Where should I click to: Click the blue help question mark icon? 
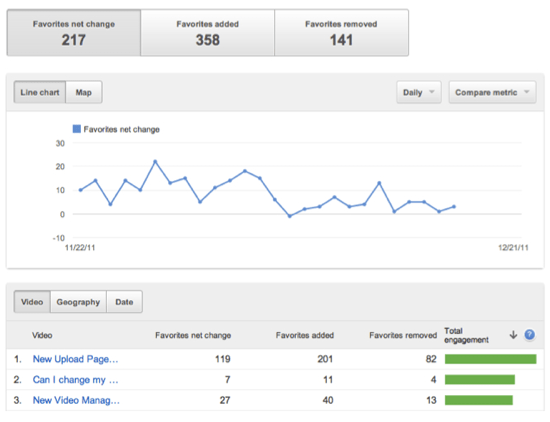point(530,335)
